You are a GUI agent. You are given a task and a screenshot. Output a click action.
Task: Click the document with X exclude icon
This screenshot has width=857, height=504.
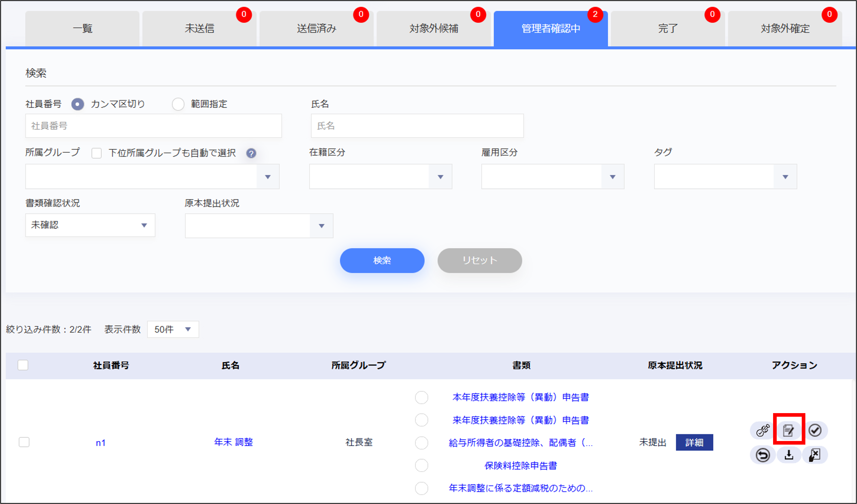(x=815, y=455)
